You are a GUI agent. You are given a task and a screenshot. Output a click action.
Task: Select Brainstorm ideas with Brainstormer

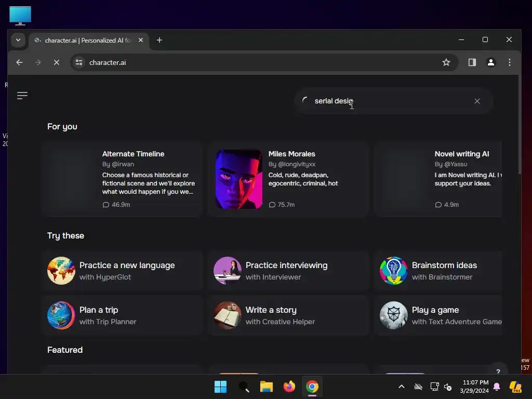point(438,271)
